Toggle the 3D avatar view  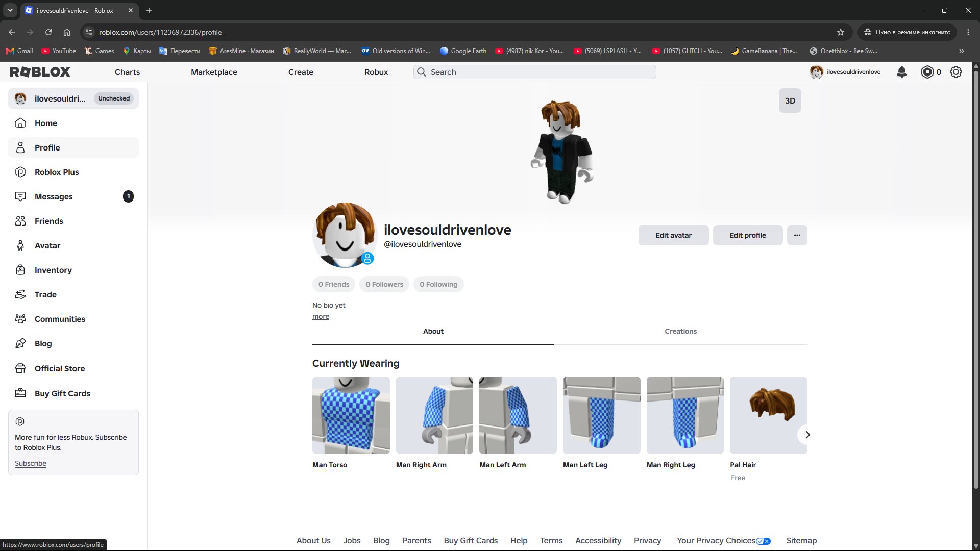(790, 101)
